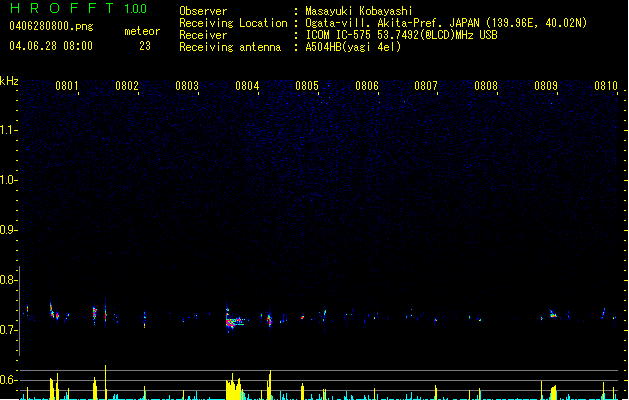629x400 pixels.
Task: Click the 'meteor' label
Action: click(142, 31)
